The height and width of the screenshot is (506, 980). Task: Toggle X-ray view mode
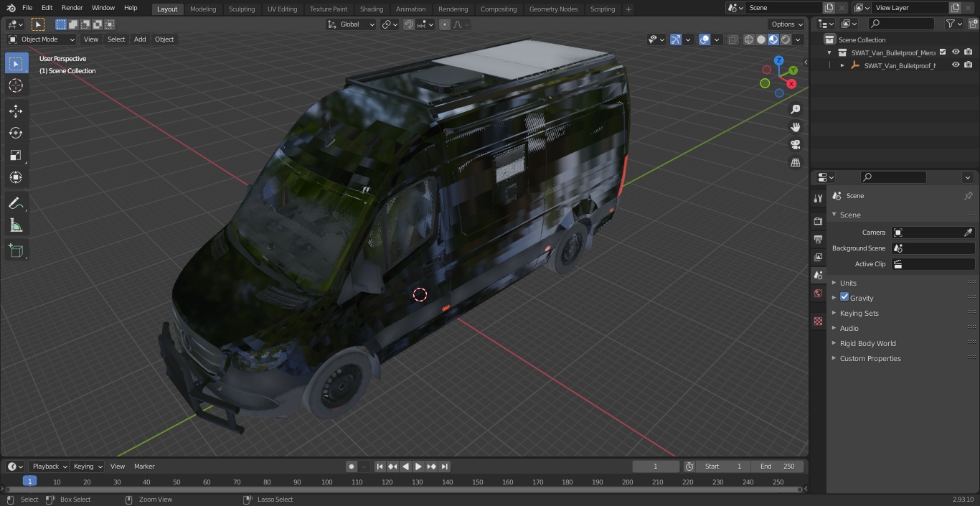pos(732,39)
